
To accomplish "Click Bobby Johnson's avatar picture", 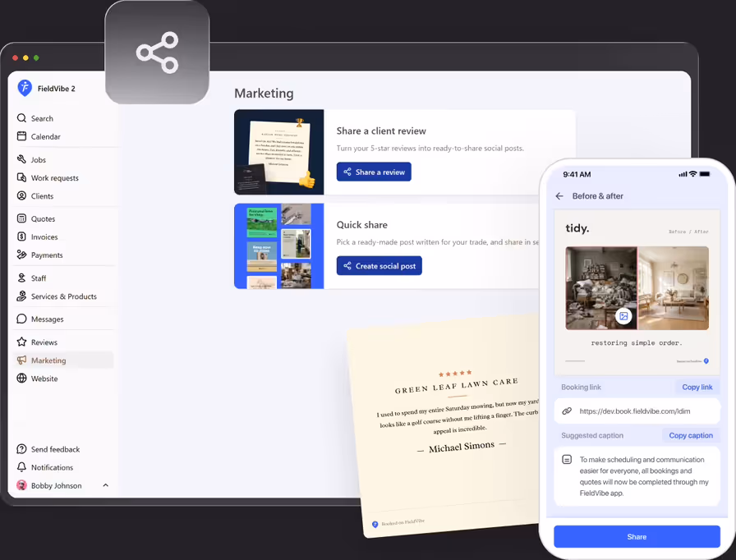I will (21, 485).
